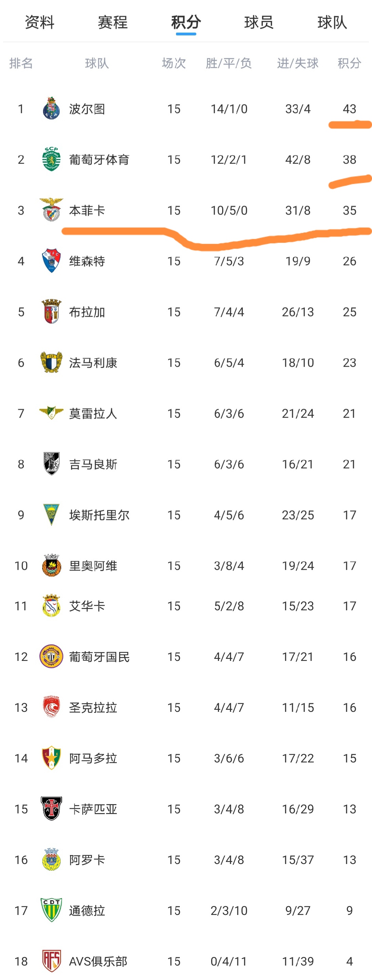Open team name 维森特
This screenshot has height=980, width=372.
click(x=87, y=261)
